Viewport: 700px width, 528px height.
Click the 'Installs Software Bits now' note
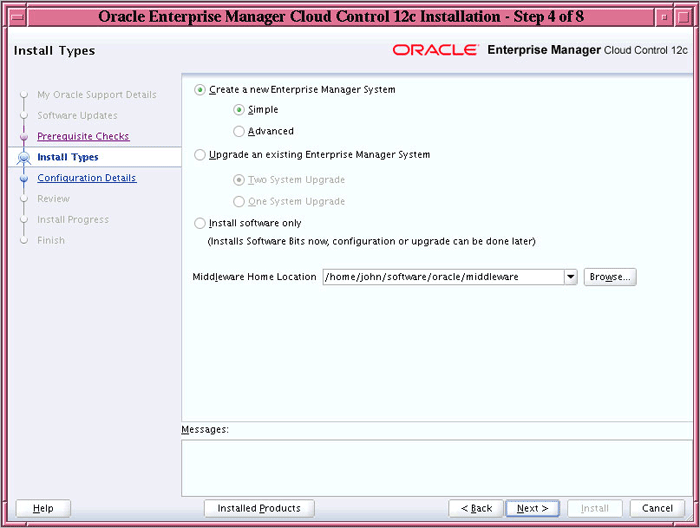coord(371,241)
